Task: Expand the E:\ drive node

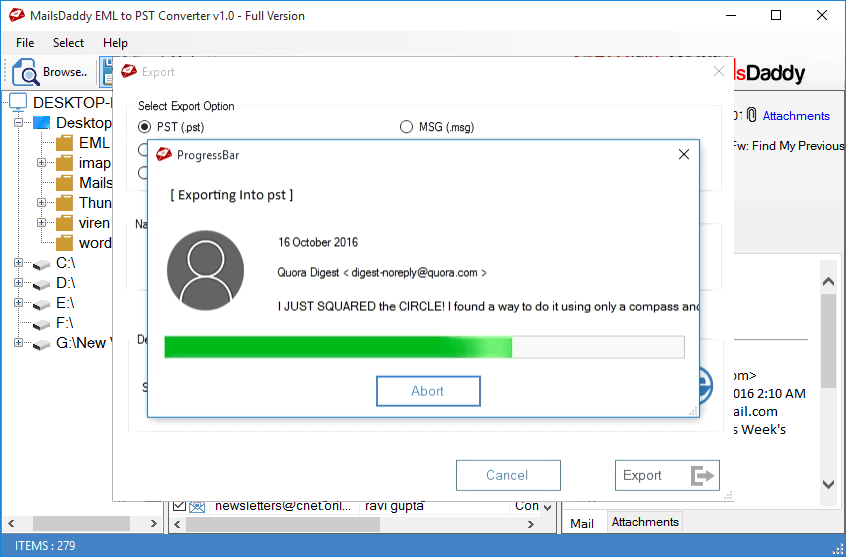Action: click(18, 303)
